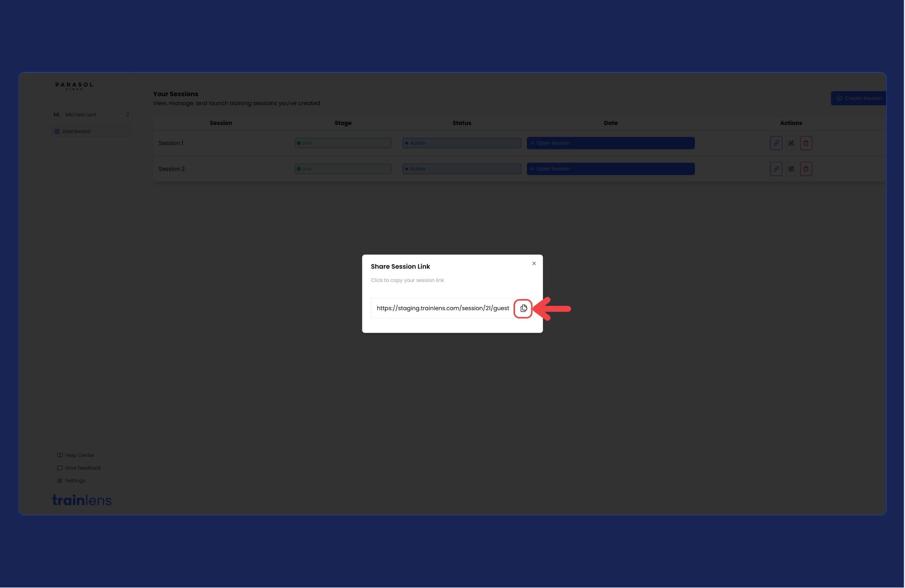Image resolution: width=905 pixels, height=588 pixels.
Task: Click the share link icon for Session 1
Action: click(776, 143)
